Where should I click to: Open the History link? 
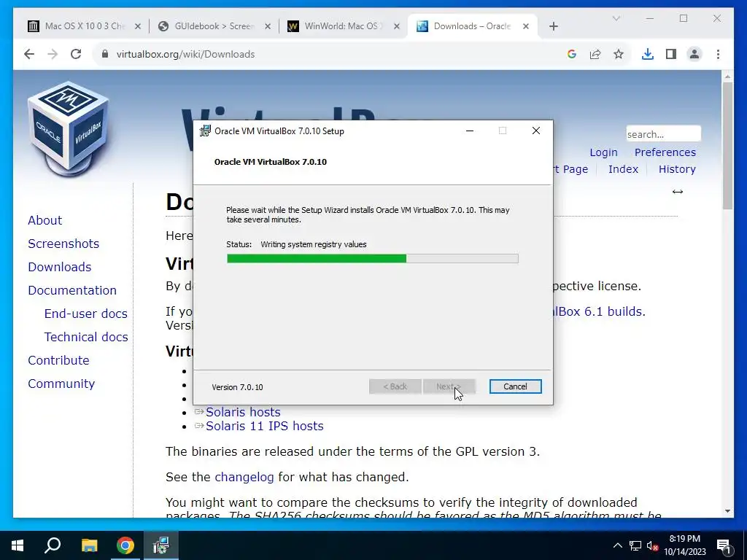tap(677, 169)
